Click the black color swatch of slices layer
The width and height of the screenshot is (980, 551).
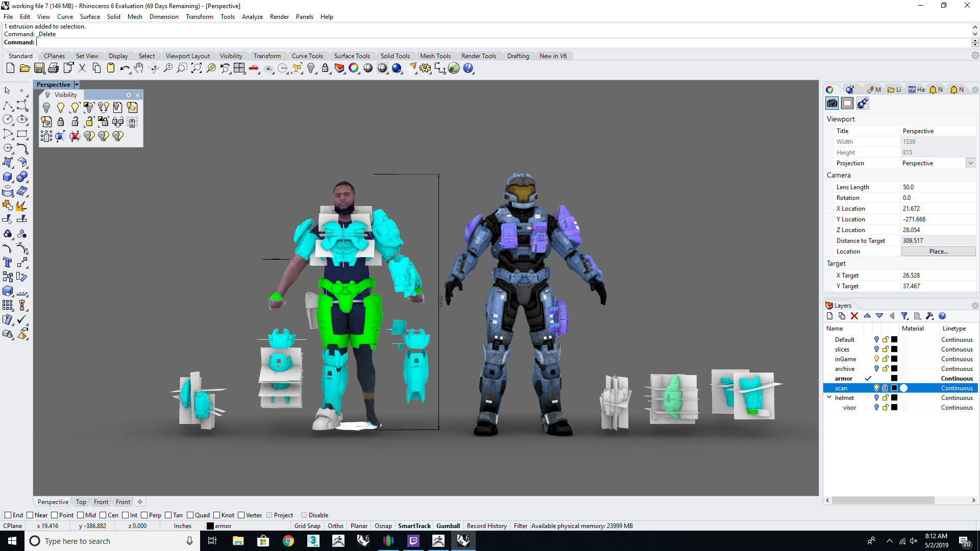point(894,349)
